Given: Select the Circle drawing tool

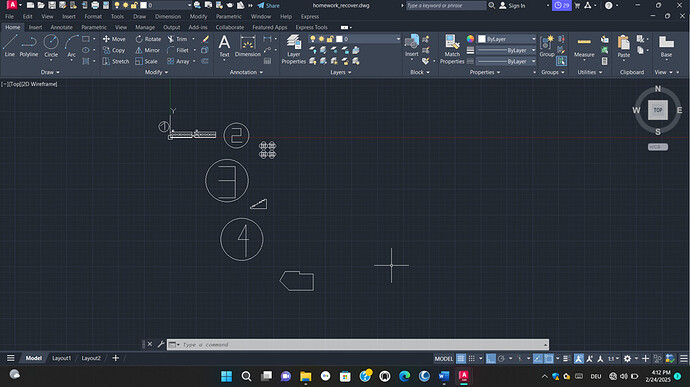Looking at the screenshot, I should coord(51,46).
